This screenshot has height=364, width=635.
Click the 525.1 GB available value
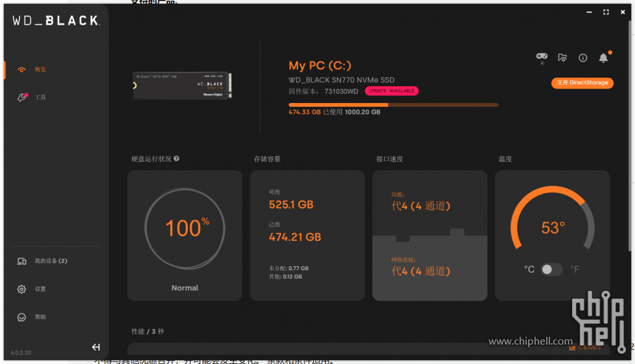[x=291, y=205]
